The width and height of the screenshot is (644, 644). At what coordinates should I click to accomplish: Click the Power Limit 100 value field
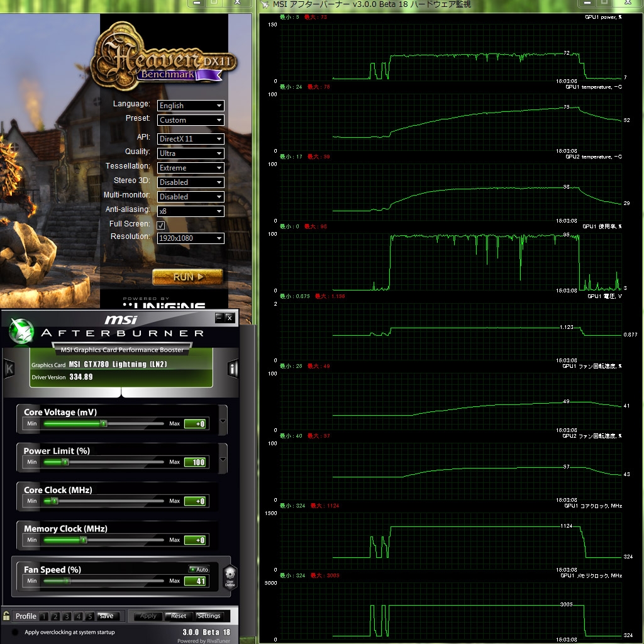(x=195, y=462)
